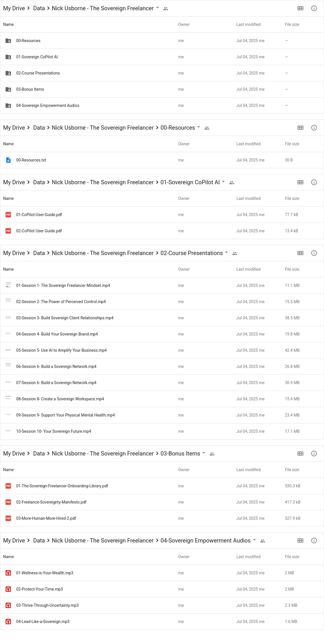
Task: Open dropdown arrow next to 02-Course Presentations breadcrumb
Action: coord(227,252)
